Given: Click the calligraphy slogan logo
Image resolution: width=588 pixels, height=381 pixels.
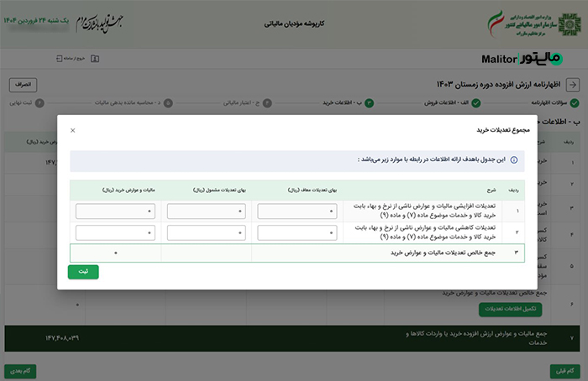Looking at the screenshot, I should click(100, 23).
